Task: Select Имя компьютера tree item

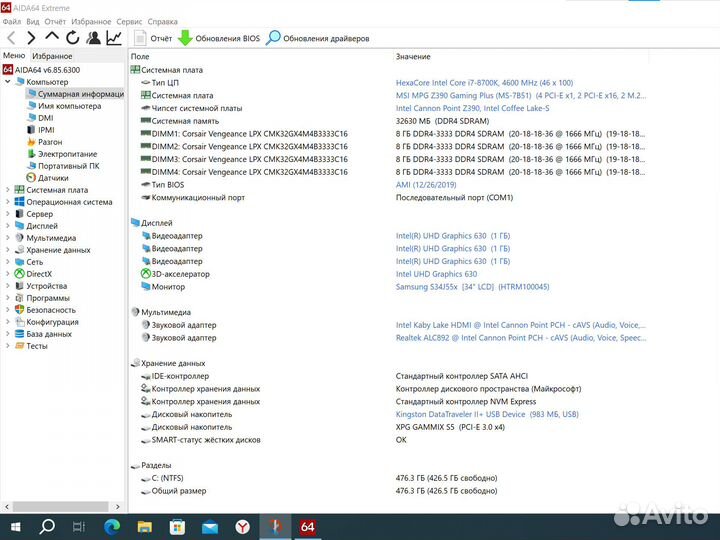Action: coord(64,106)
